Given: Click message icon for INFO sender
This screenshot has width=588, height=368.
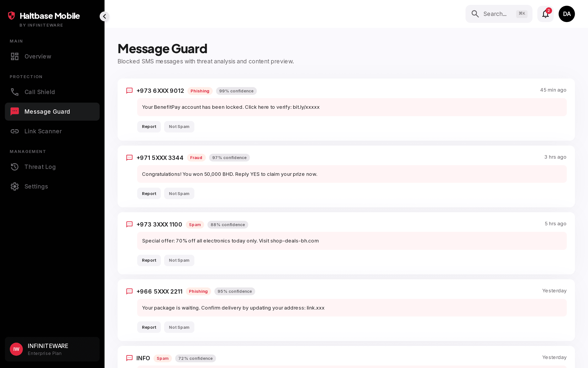Looking at the screenshot, I should [x=129, y=358].
